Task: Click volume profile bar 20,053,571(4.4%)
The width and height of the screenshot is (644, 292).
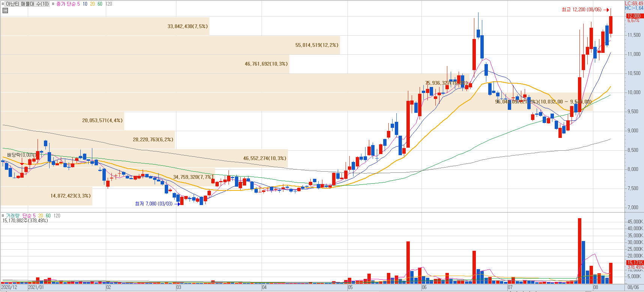Action: (62, 121)
